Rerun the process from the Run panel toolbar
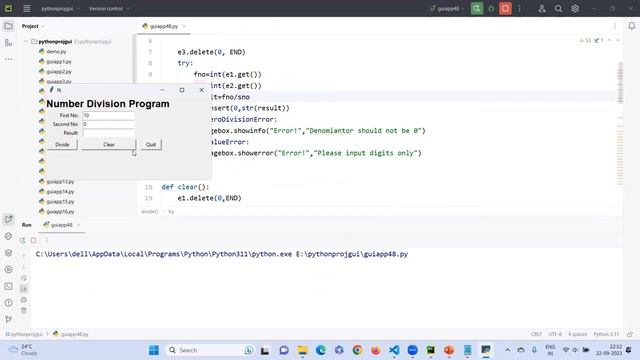Viewport: 640px width, 360px height. click(x=22, y=240)
